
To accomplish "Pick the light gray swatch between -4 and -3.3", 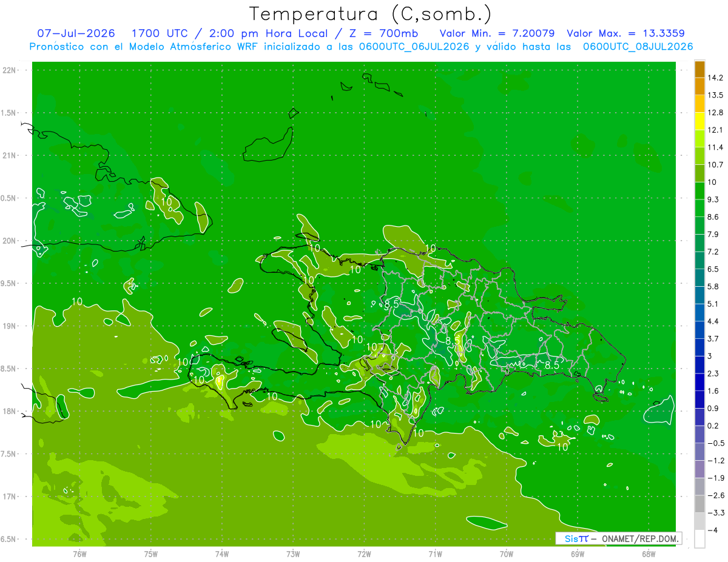I will pyautogui.click(x=699, y=521).
